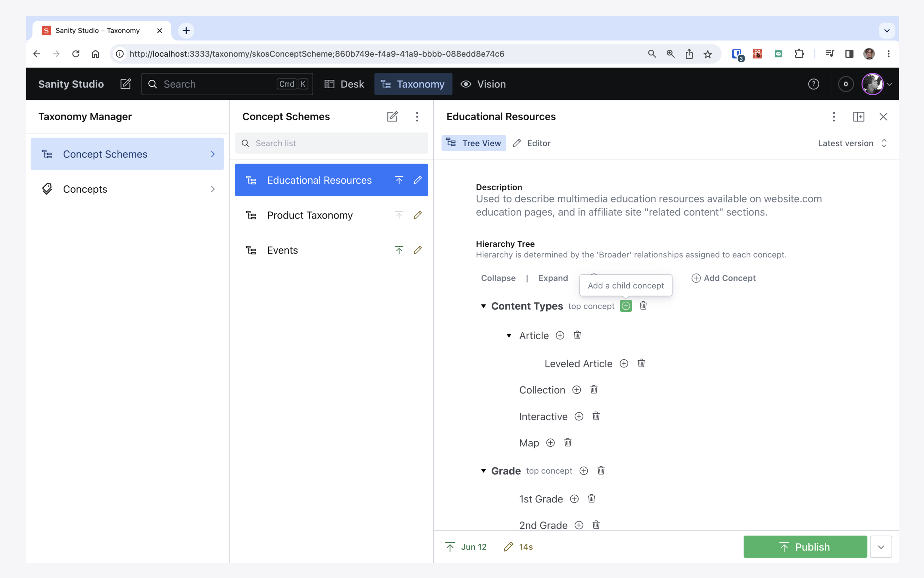Click edit pencil on Product Taxonomy row
Viewport: 924px width, 578px height.
click(x=418, y=215)
